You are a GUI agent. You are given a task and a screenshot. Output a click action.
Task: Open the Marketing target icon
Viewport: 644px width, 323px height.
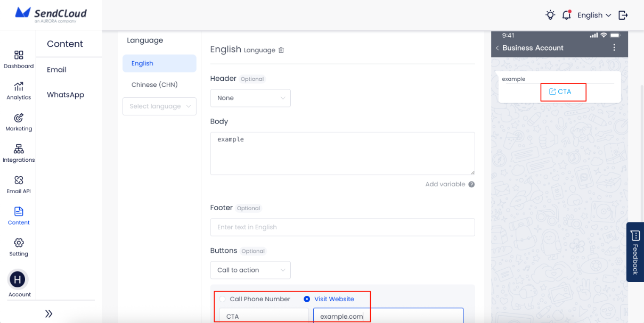click(19, 118)
